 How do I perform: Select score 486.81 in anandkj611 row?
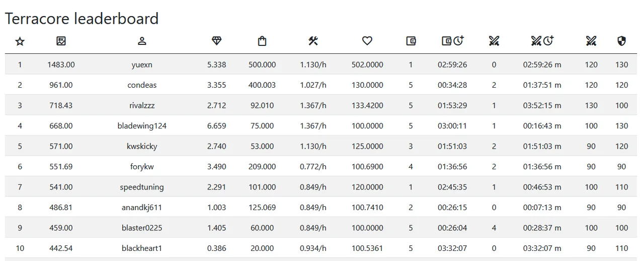(61, 208)
